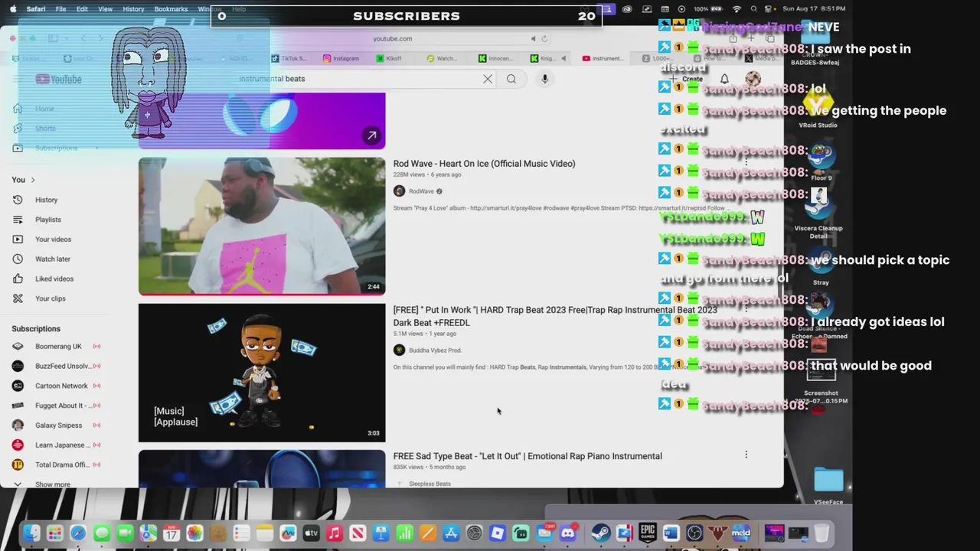Open OBS from the Dock

[694, 533]
